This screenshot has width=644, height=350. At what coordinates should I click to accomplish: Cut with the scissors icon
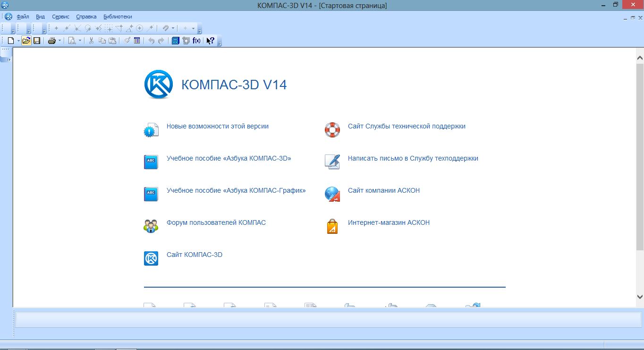coord(92,41)
